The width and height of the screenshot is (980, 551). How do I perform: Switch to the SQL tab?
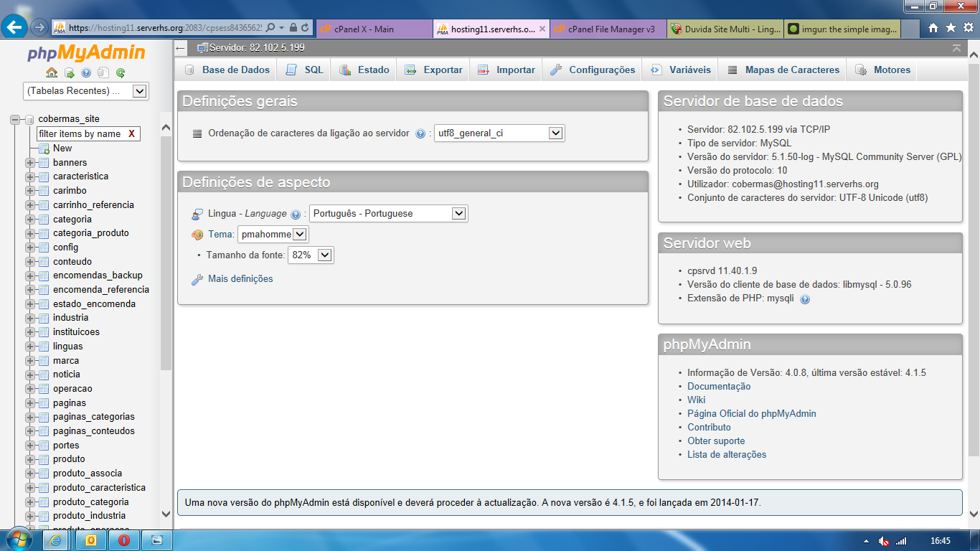pyautogui.click(x=305, y=70)
